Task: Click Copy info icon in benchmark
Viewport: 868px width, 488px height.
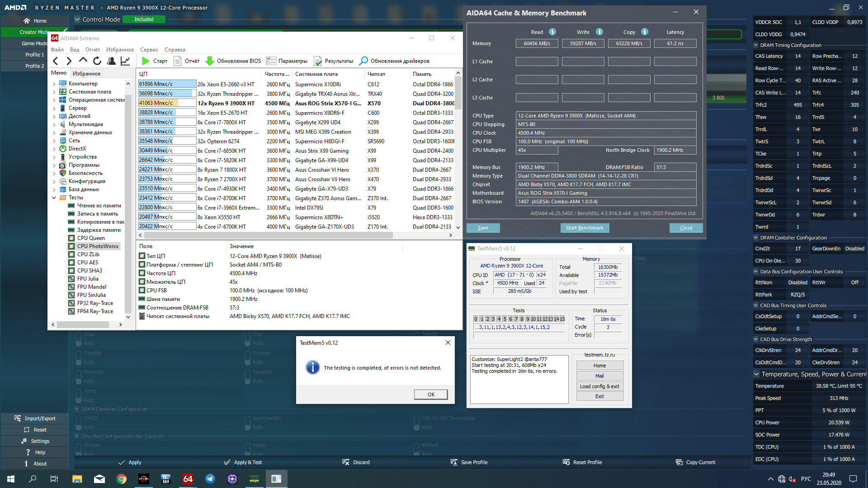Action: point(645,32)
